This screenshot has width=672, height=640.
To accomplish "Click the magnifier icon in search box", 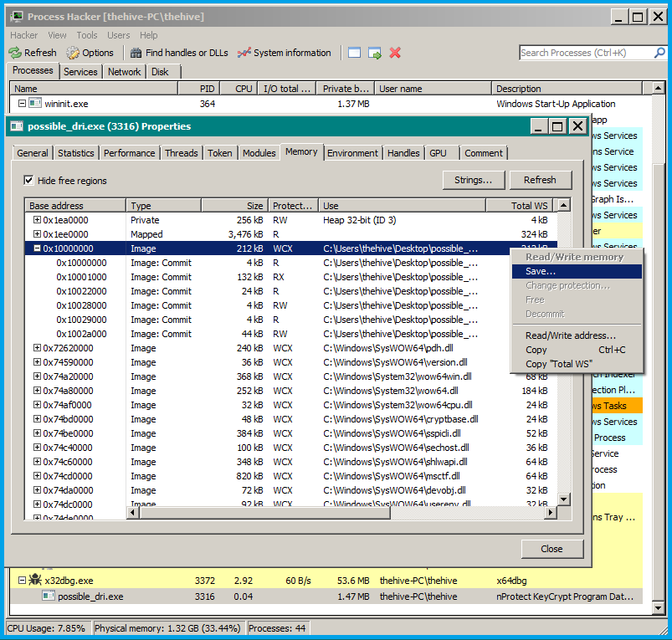I will point(660,53).
